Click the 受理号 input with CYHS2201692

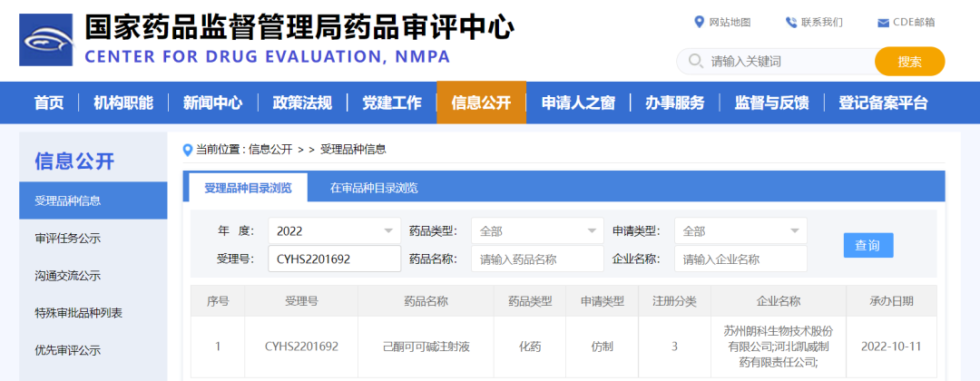(334, 259)
